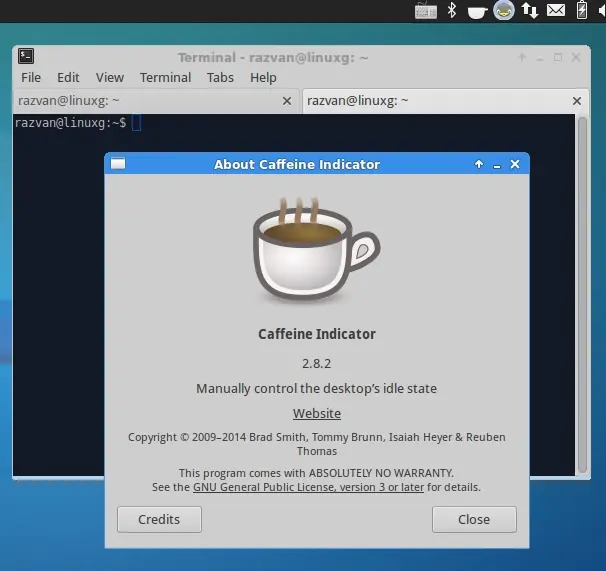Click the round penguin avatar tray icon
606x571 pixels.
(x=504, y=10)
